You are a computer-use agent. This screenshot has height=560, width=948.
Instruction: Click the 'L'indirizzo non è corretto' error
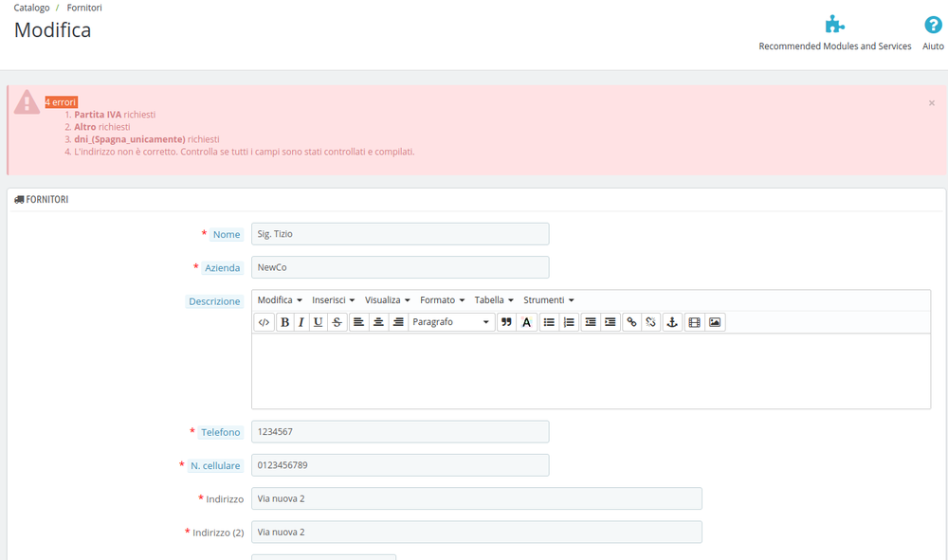pos(245,152)
